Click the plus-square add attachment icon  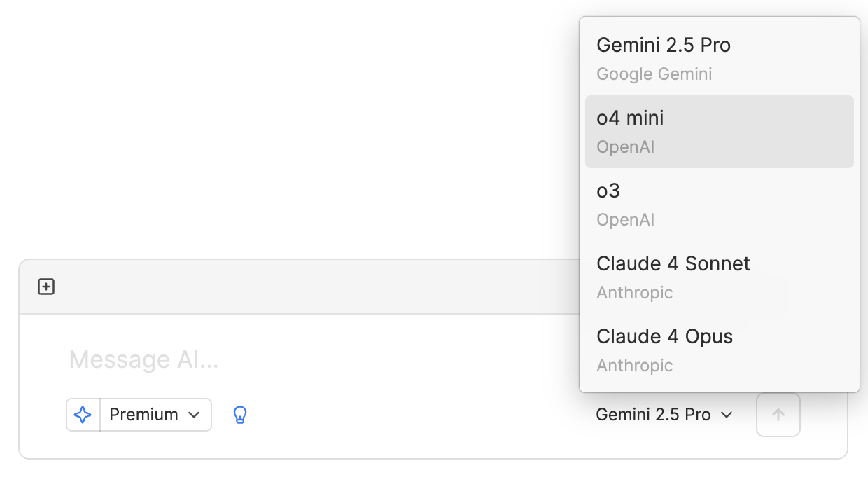pos(46,287)
